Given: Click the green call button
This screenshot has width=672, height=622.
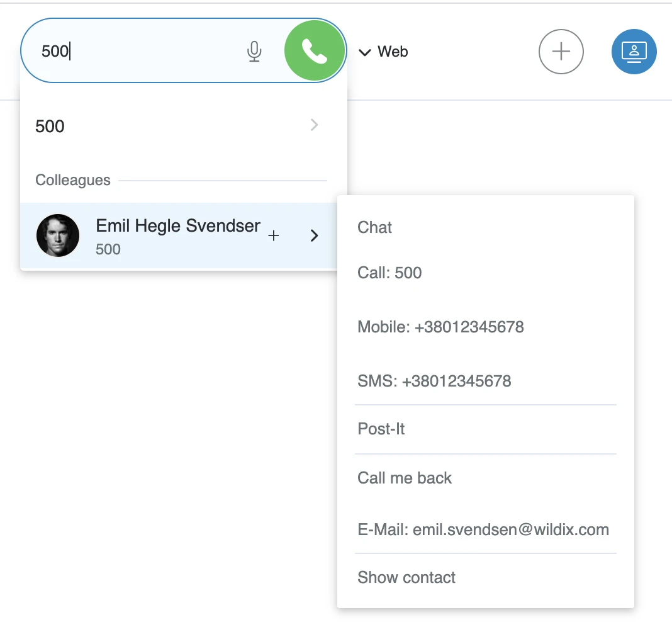Looking at the screenshot, I should pos(315,51).
